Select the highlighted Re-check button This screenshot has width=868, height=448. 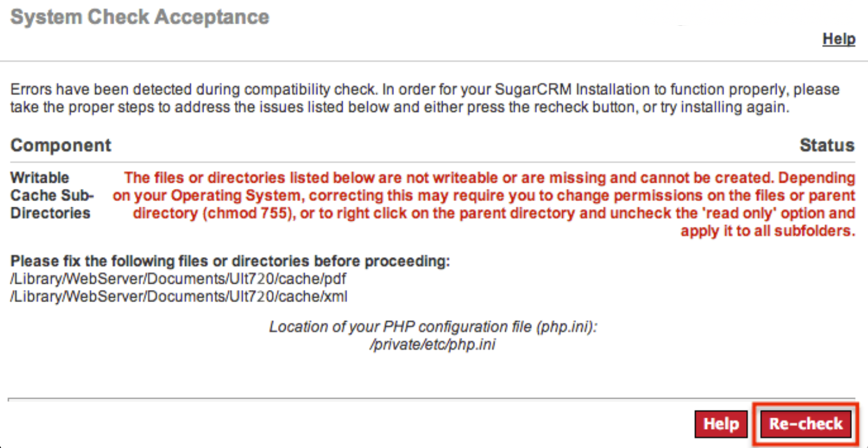[804, 424]
